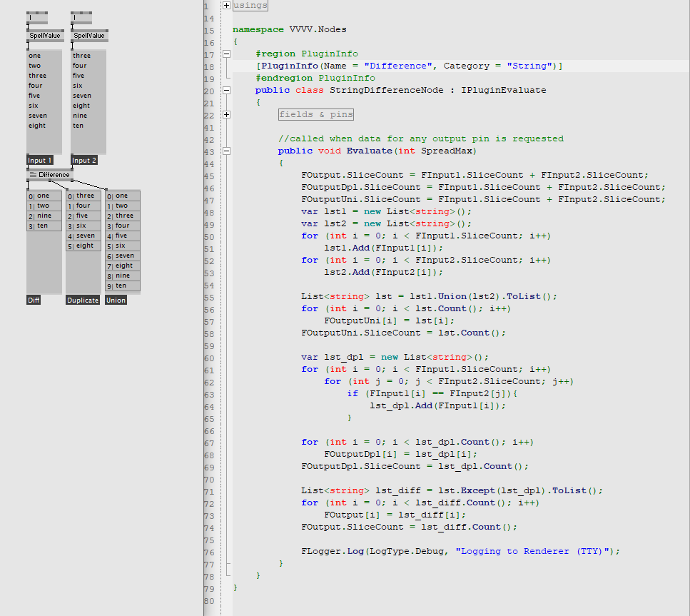
Task: Select the SpellValue node above Input 1
Action: click(x=45, y=36)
